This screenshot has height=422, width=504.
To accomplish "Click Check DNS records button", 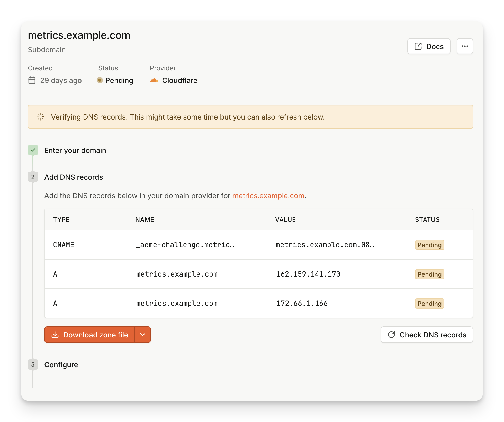I will pyautogui.click(x=427, y=335).
